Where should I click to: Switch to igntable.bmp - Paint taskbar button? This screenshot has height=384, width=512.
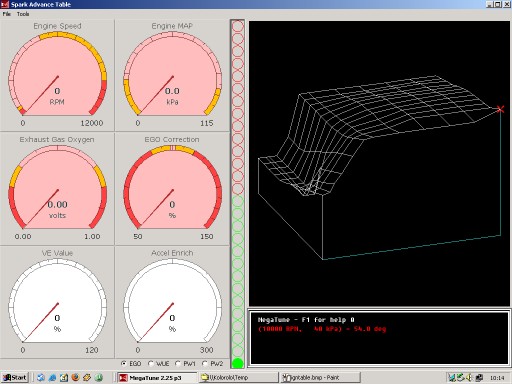[x=321, y=377]
